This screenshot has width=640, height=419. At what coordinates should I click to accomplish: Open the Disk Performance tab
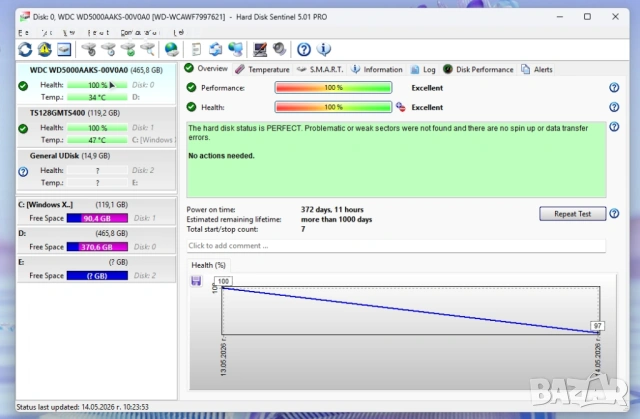(x=478, y=69)
